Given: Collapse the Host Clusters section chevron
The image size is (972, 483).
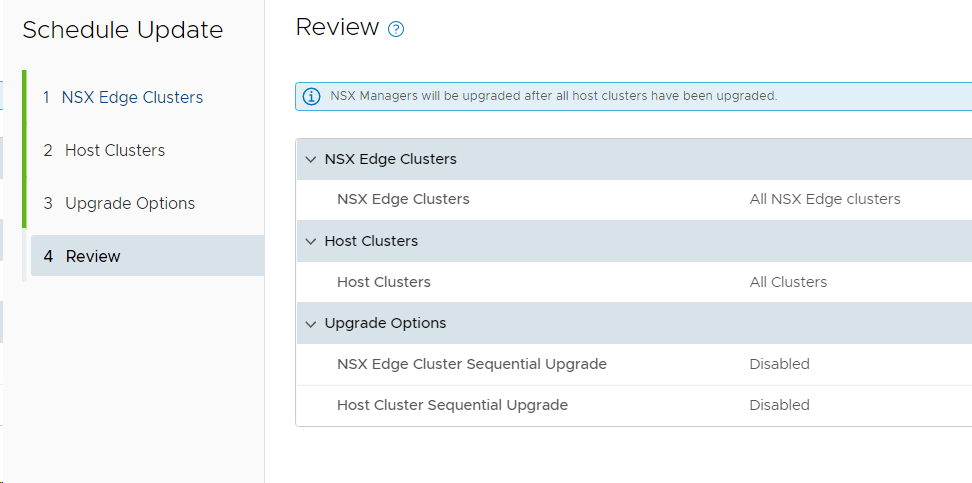Looking at the screenshot, I should coord(311,241).
